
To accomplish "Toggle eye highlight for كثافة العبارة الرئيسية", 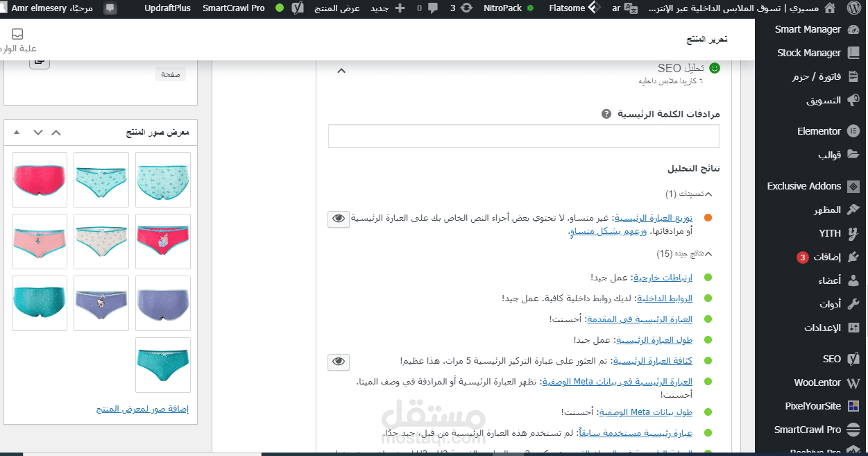I will coord(339,362).
